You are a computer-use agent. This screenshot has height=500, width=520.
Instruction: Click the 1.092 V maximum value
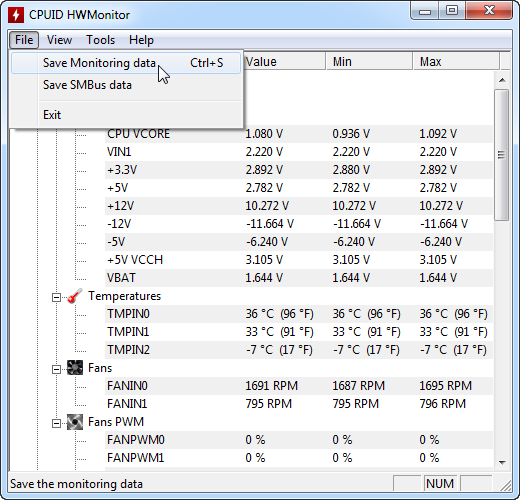438,134
